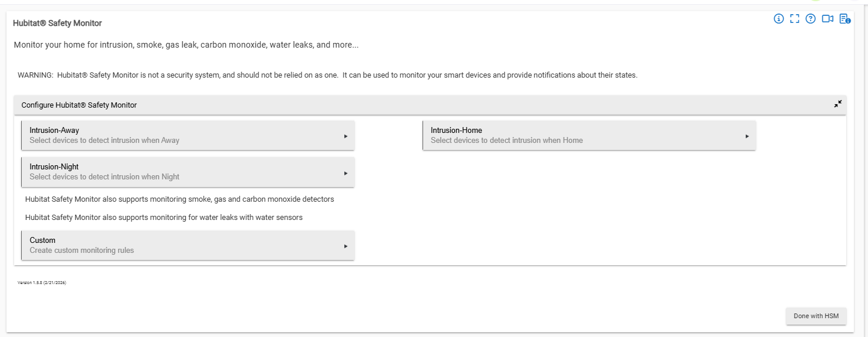The height and width of the screenshot is (337, 868).
Task: Open the document with info badge icon
Action: [845, 19]
